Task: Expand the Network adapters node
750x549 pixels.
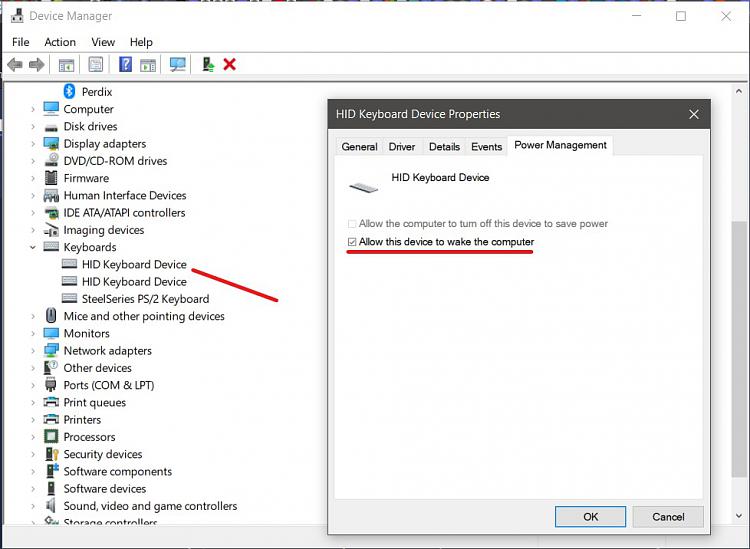Action: 33,351
